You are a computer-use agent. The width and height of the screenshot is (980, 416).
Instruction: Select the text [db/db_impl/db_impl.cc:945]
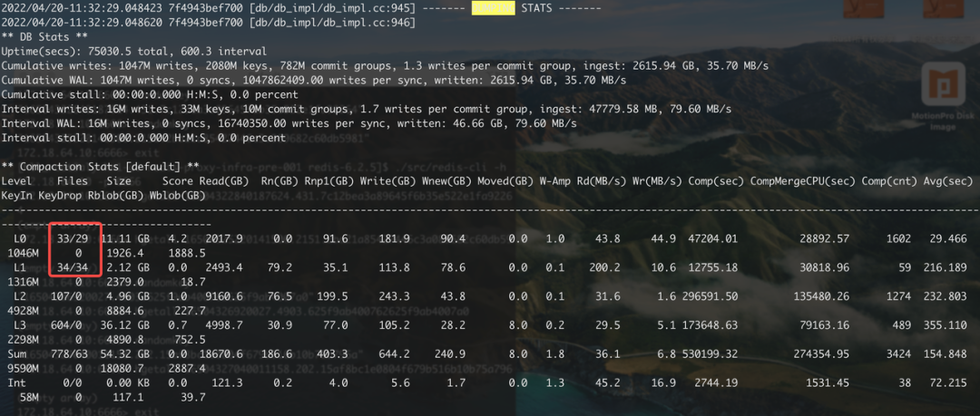click(330, 9)
